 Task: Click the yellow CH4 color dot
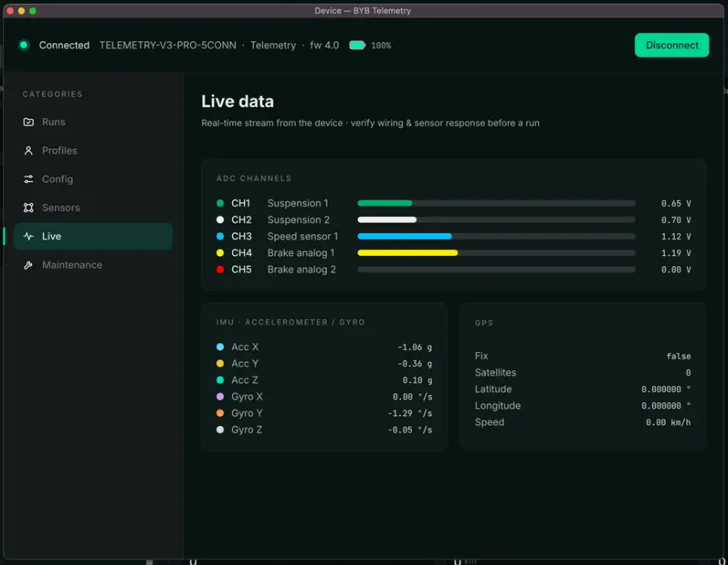tap(220, 253)
